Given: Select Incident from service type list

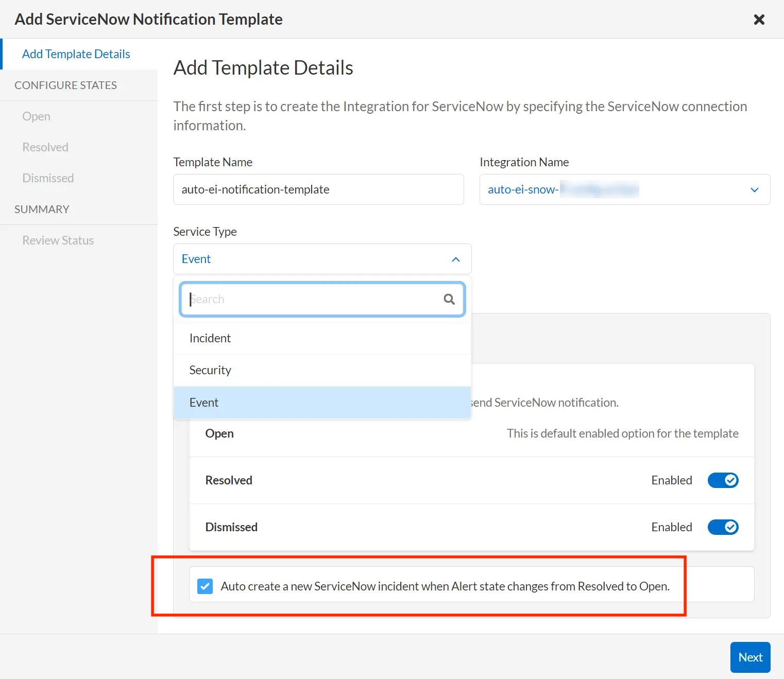Looking at the screenshot, I should point(210,338).
